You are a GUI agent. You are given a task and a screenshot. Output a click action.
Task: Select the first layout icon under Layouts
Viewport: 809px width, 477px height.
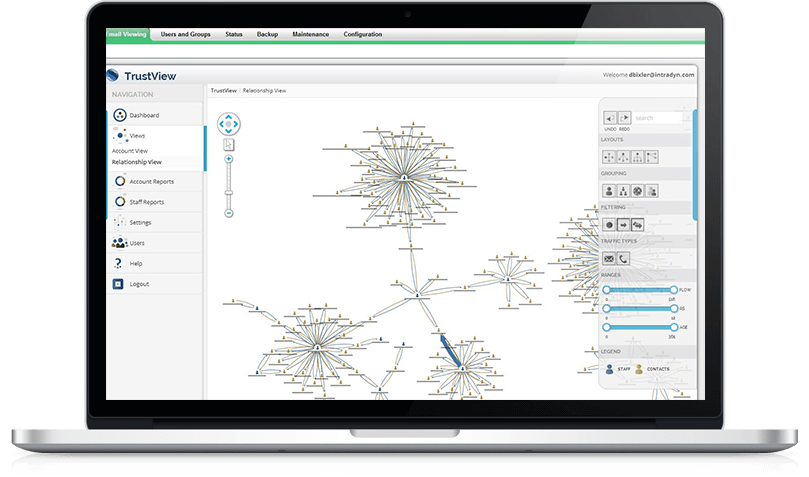[608, 156]
